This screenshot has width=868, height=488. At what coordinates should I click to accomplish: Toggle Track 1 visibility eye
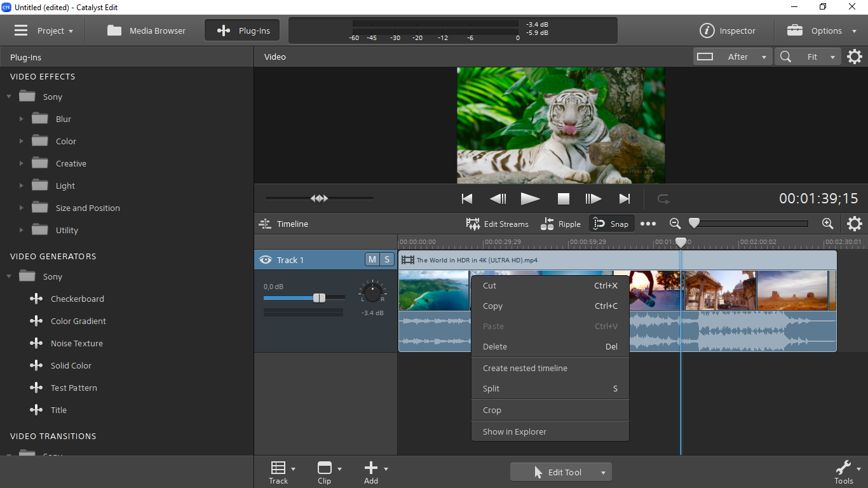click(266, 260)
